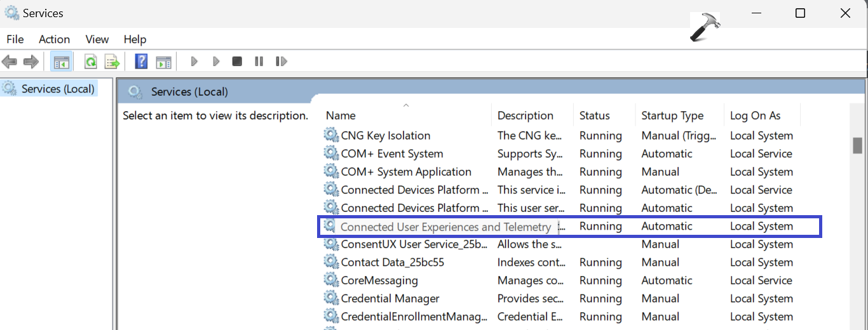Toggle the Show/Hide Action Pane icon
The height and width of the screenshot is (330, 868).
[164, 62]
